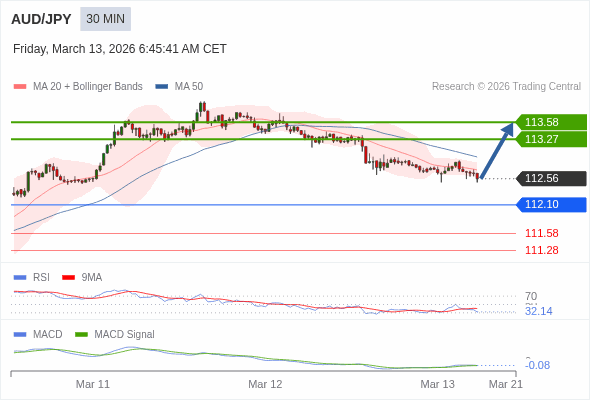Click the "9MA" legend label

coord(92,278)
